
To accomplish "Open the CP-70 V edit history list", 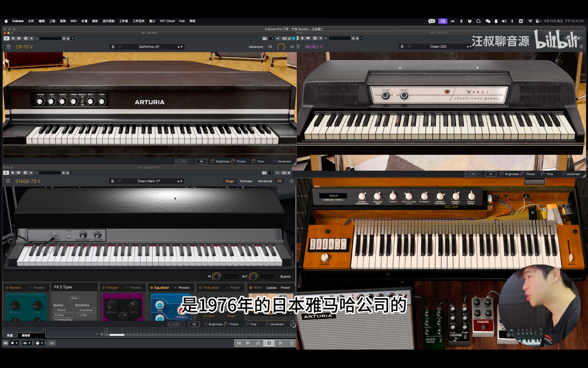I will tap(184, 162).
